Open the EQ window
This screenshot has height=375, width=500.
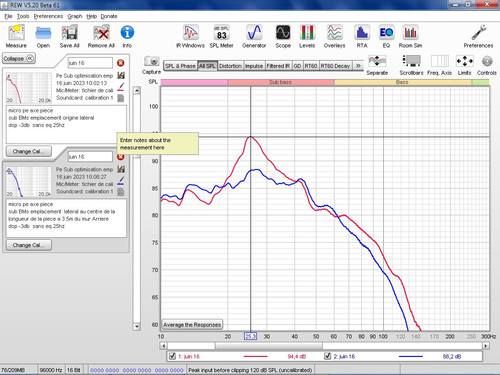pos(386,33)
